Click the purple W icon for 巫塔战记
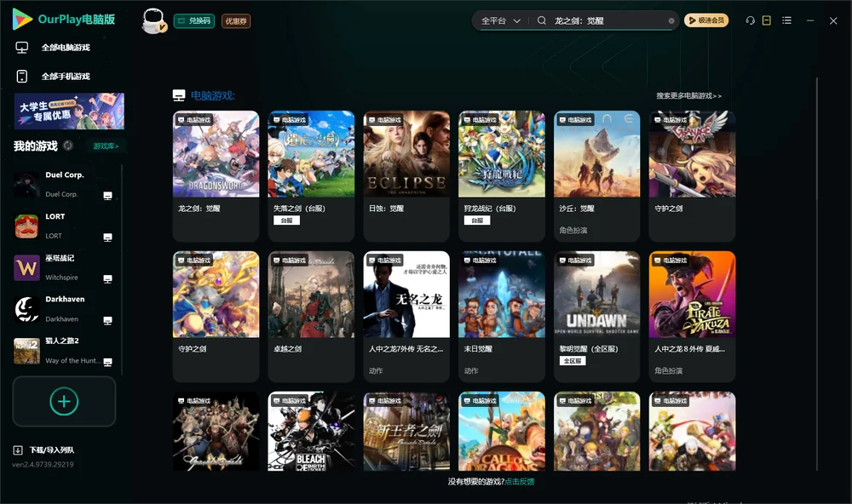 pos(26,267)
